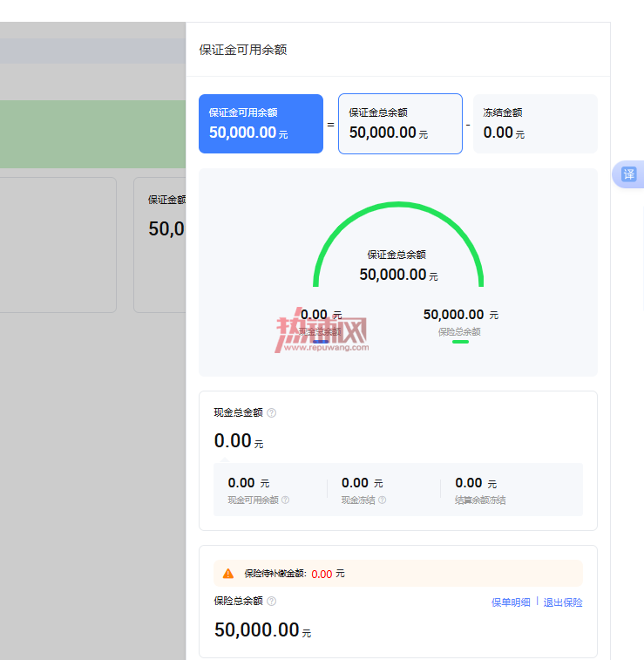
Task: Click the 50,000.00 保险总余额 value in chart legend
Action: [461, 315]
